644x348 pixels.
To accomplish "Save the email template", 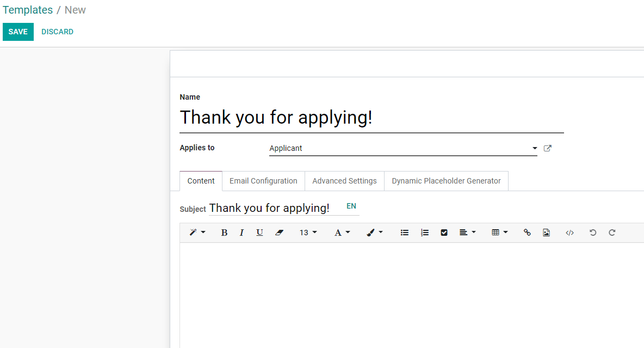I will tap(18, 32).
